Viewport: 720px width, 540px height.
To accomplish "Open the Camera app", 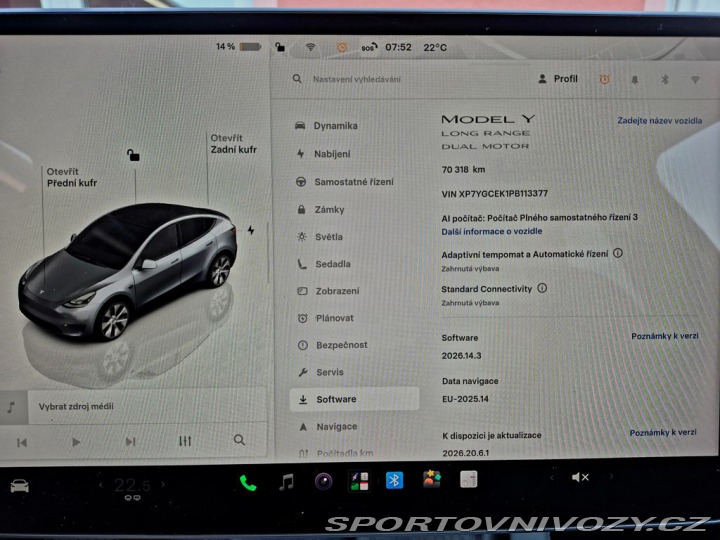I will pos(324,482).
